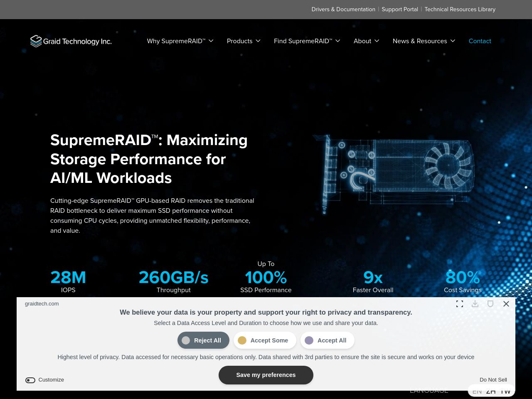The height and width of the screenshot is (399, 532).
Task: Toggle the Customize switch
Action: pos(30,380)
